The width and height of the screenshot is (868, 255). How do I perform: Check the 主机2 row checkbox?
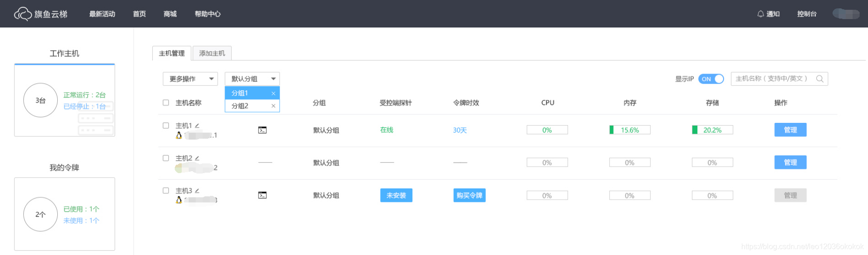(x=166, y=158)
